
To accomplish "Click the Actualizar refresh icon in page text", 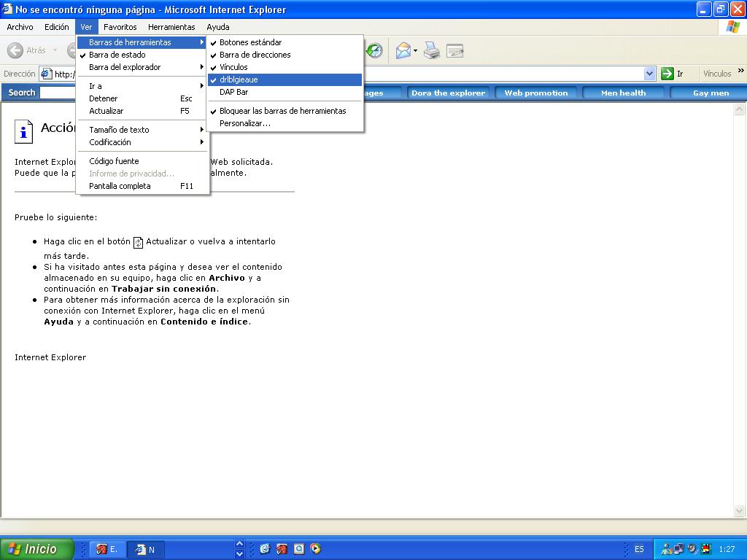I will tap(138, 242).
